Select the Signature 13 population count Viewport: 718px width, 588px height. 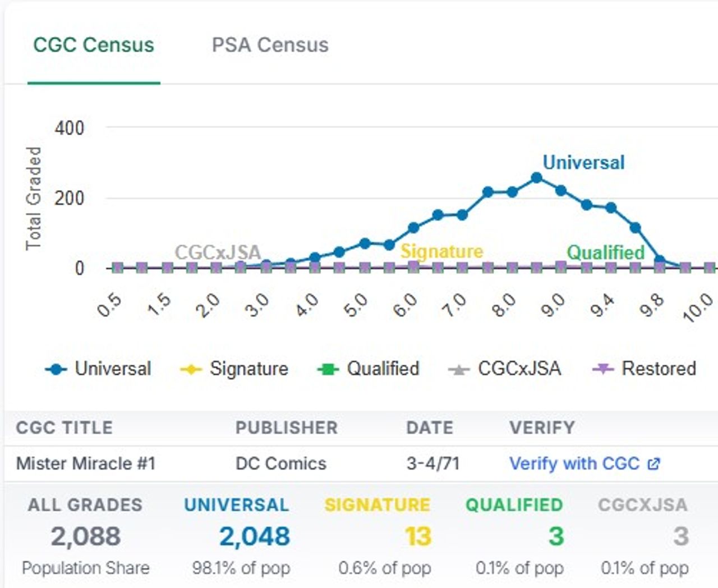[x=418, y=536]
